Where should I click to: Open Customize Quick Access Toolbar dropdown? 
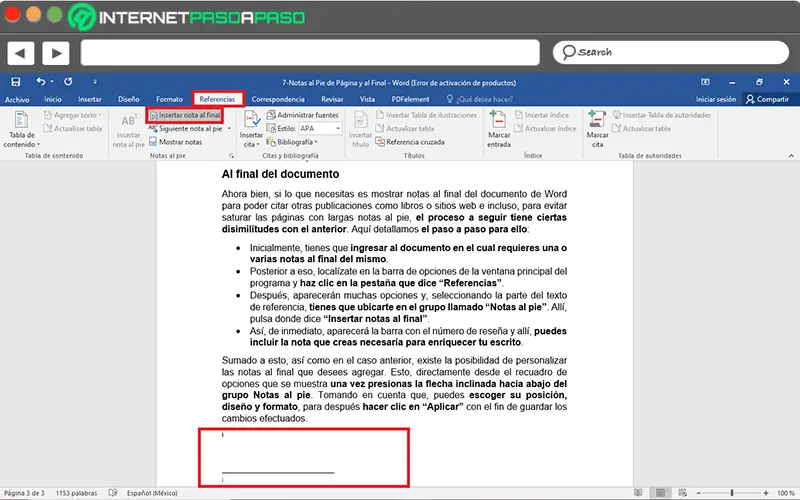click(95, 82)
